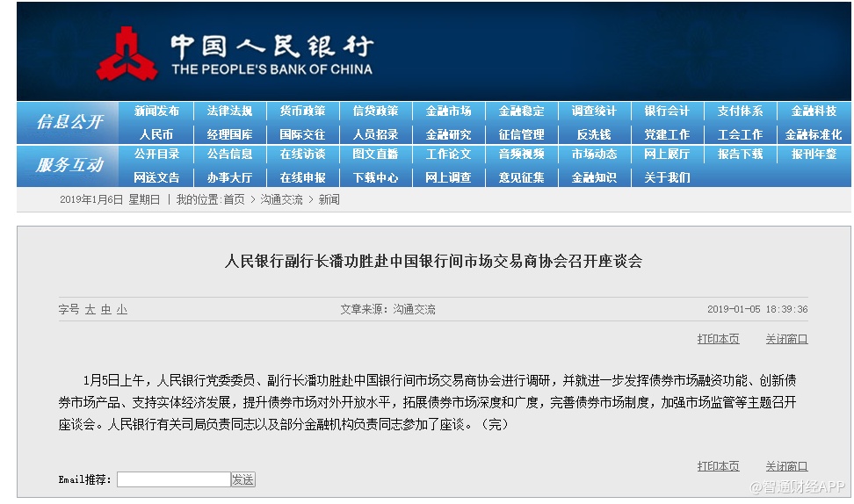
Task: Click top 关闭窗口 link
Action: point(786,339)
